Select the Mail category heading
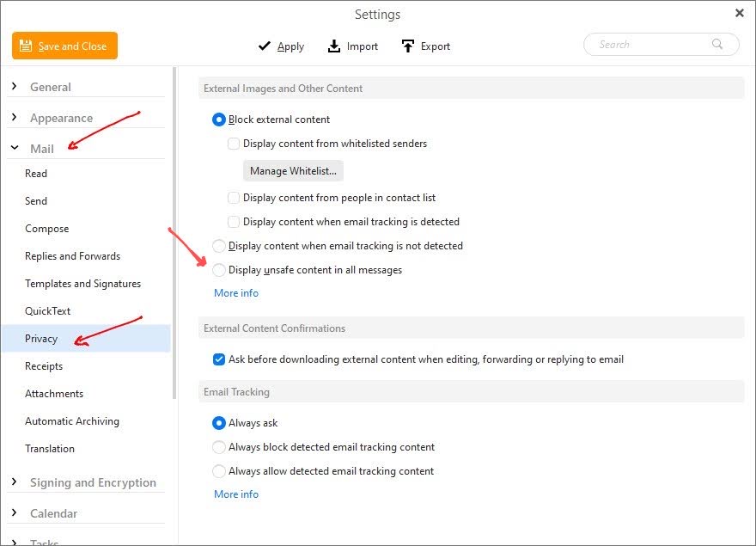The width and height of the screenshot is (756, 546). 42,149
